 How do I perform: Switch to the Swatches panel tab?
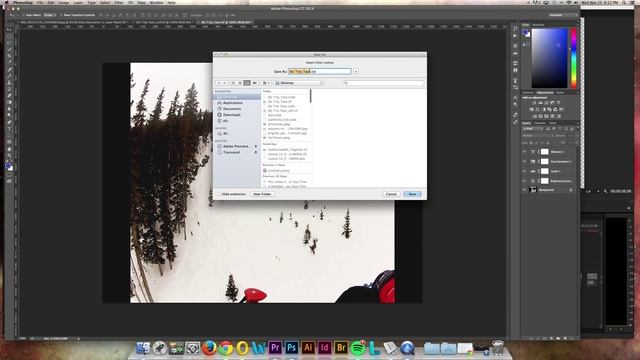tap(538, 25)
